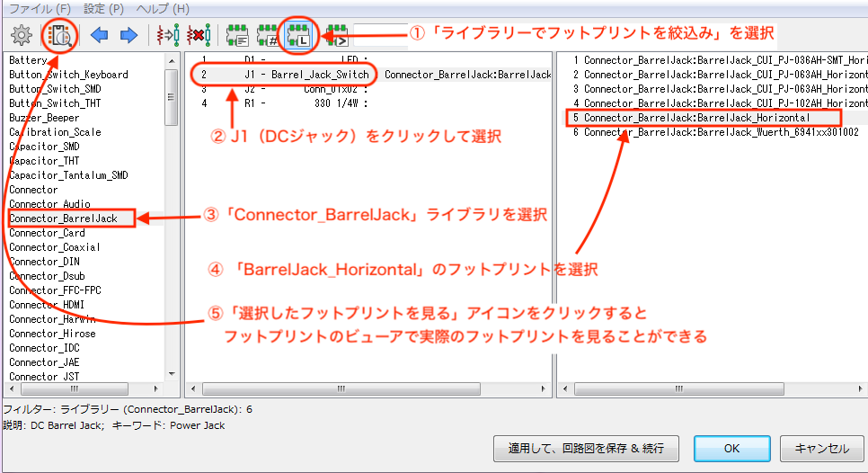Click library list scroll up arrow
The height and width of the screenshot is (473, 868).
(x=172, y=61)
